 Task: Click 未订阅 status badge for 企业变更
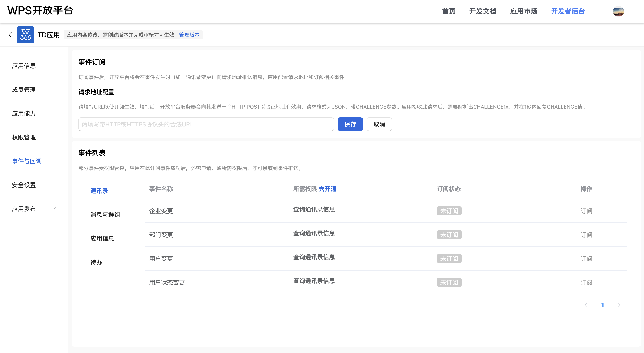point(449,211)
